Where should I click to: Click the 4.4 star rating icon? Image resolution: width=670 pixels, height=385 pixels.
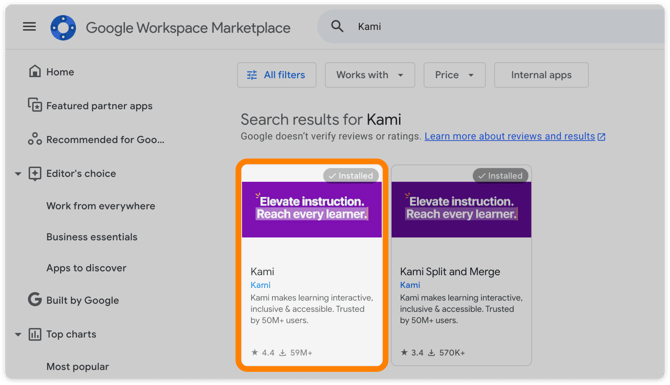point(255,353)
